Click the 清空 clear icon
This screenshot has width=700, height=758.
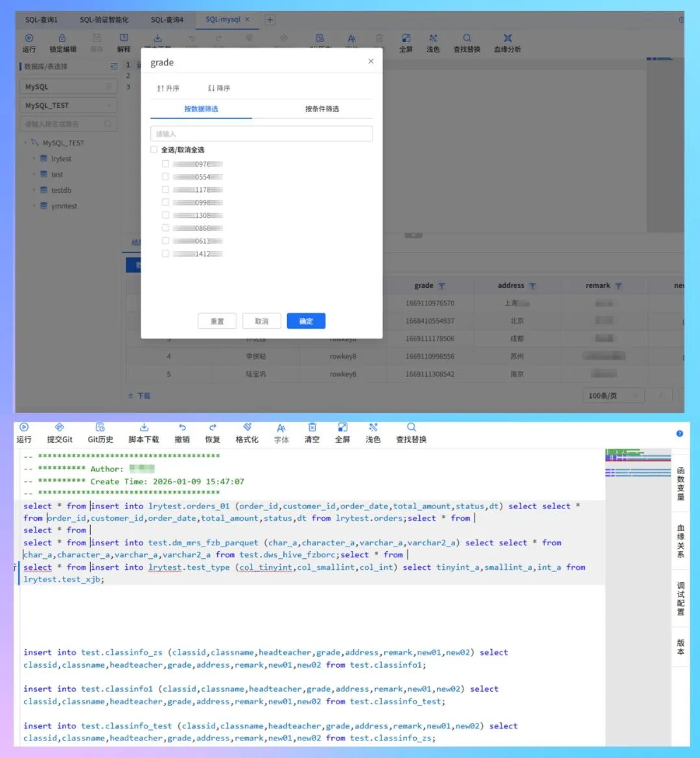coord(312,427)
